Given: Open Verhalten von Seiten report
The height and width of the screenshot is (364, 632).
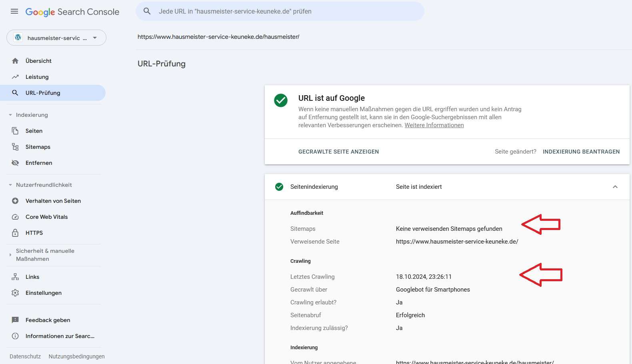Looking at the screenshot, I should pos(53,201).
